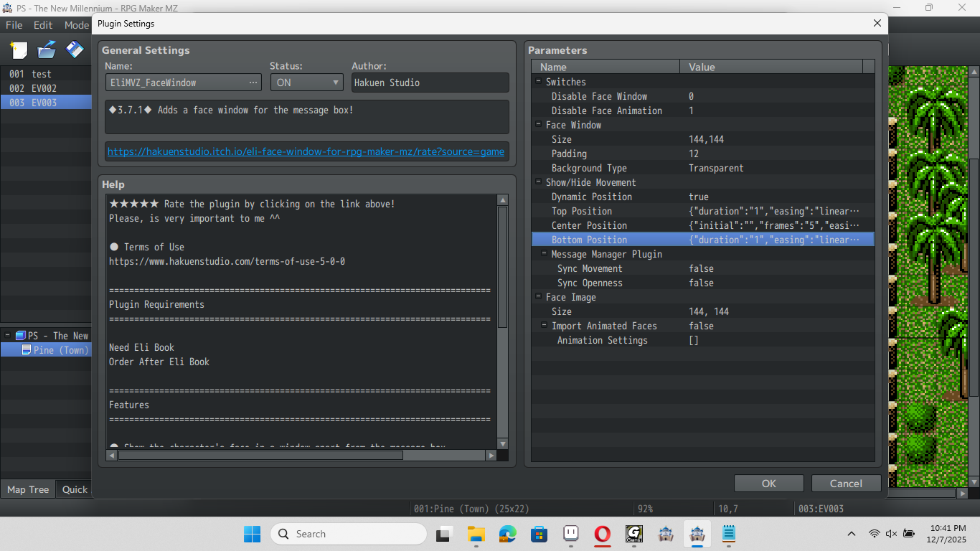Select the Dynamic Position parameter row
The image size is (980, 551).
(x=703, y=197)
